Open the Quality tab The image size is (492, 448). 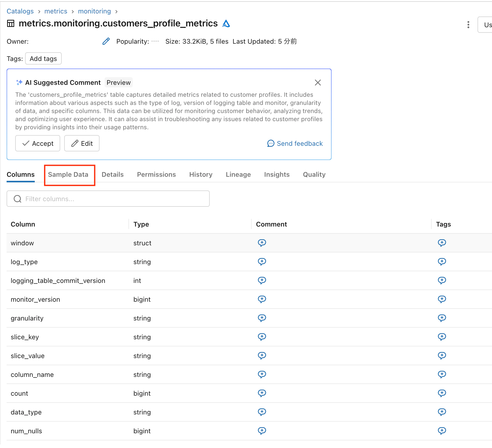click(314, 174)
